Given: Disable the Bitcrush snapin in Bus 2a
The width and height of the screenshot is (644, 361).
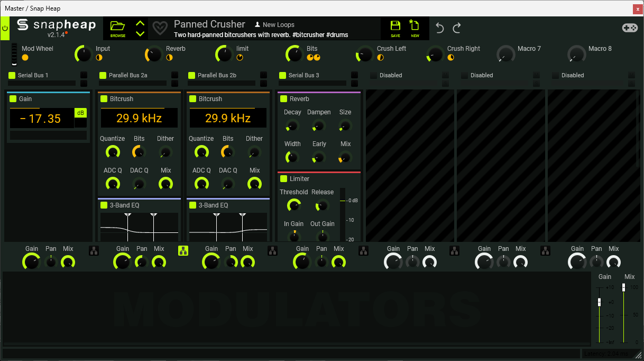Looking at the screenshot, I should pyautogui.click(x=104, y=99).
